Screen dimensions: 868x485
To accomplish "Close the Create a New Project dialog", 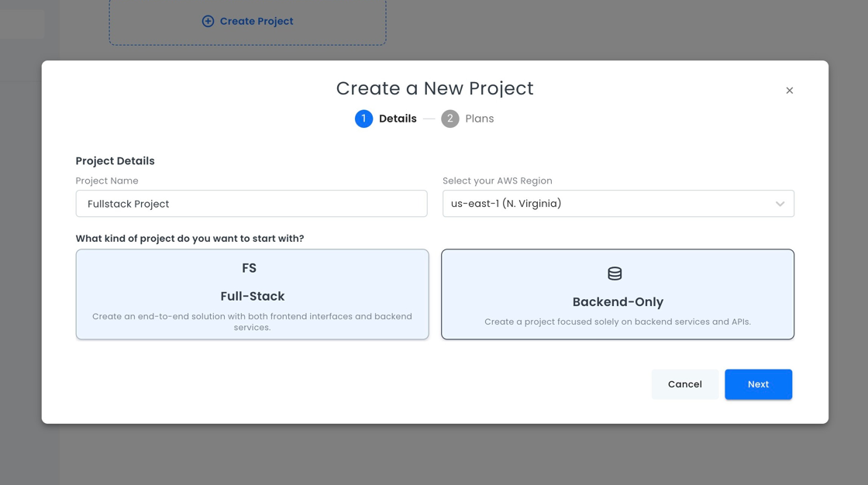I will coord(789,91).
